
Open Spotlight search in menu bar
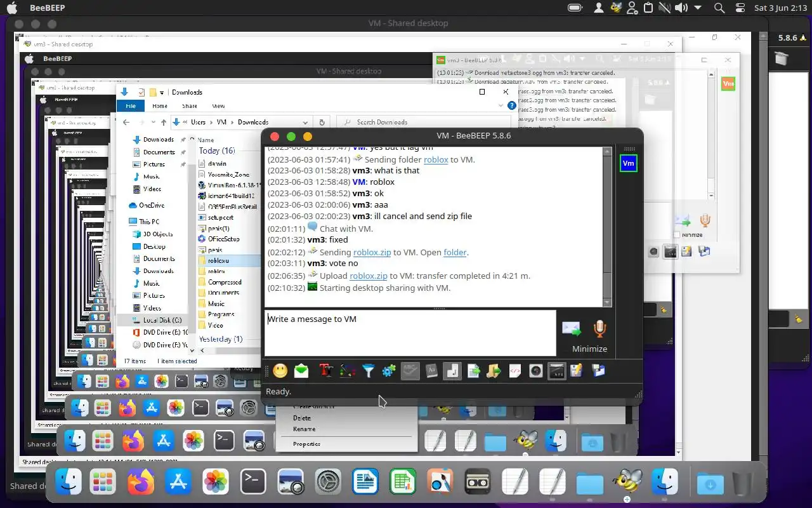click(x=719, y=8)
